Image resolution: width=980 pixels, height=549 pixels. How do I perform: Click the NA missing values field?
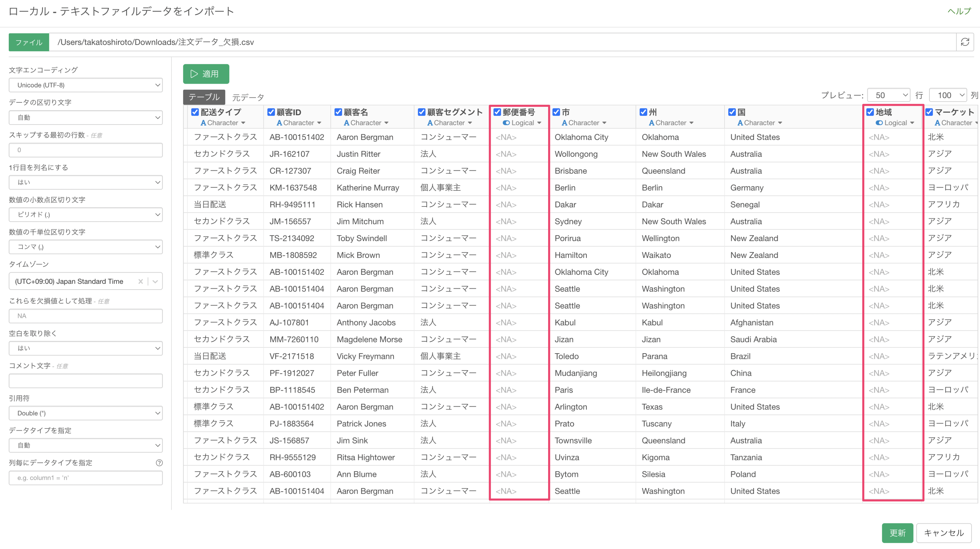(86, 316)
